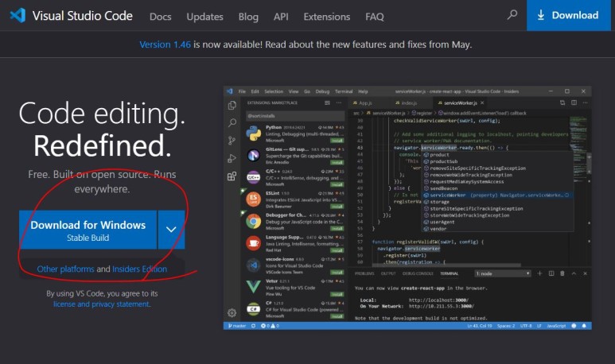Click the JavaScript language mode in status bar
The width and height of the screenshot is (615, 364).
pos(556,326)
